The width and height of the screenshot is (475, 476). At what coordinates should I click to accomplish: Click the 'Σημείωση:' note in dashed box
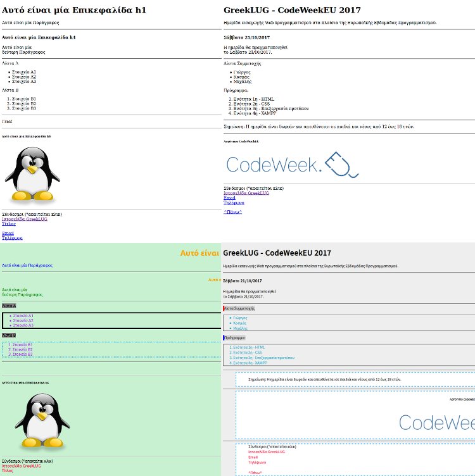tap(325, 379)
